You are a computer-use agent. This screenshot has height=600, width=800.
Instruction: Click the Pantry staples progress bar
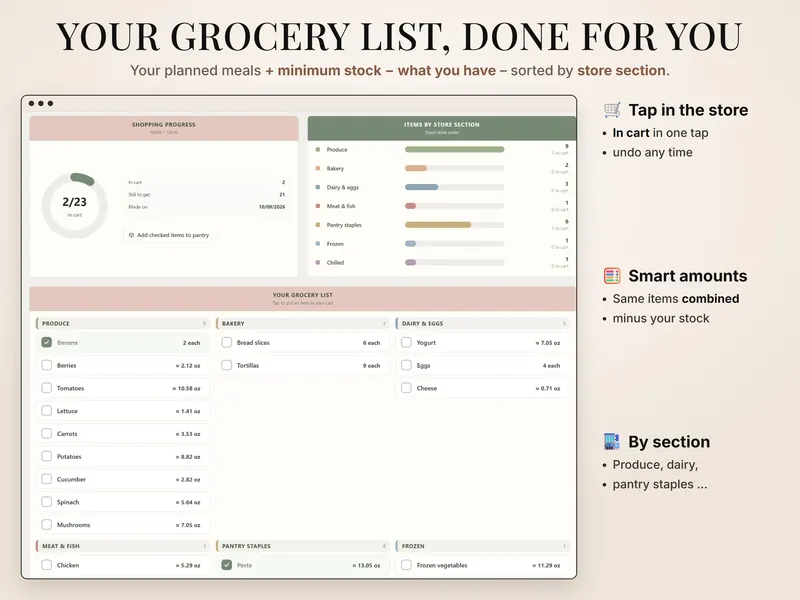pyautogui.click(x=454, y=225)
